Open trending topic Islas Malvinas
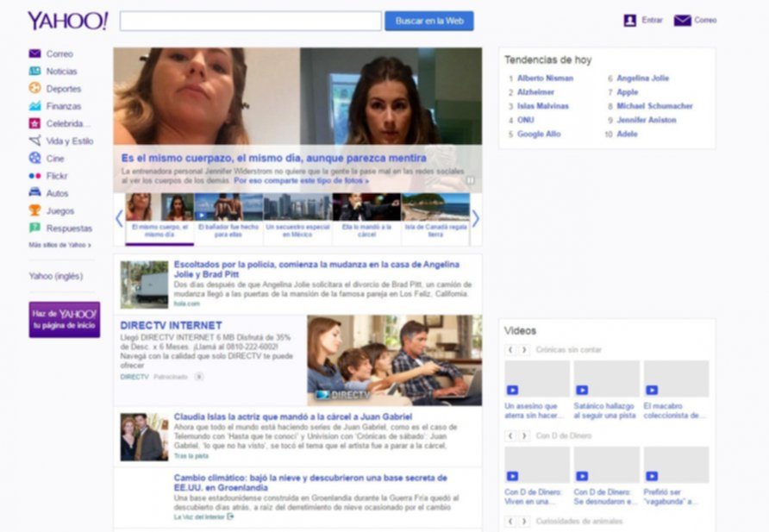The height and width of the screenshot is (532, 769). click(x=543, y=106)
